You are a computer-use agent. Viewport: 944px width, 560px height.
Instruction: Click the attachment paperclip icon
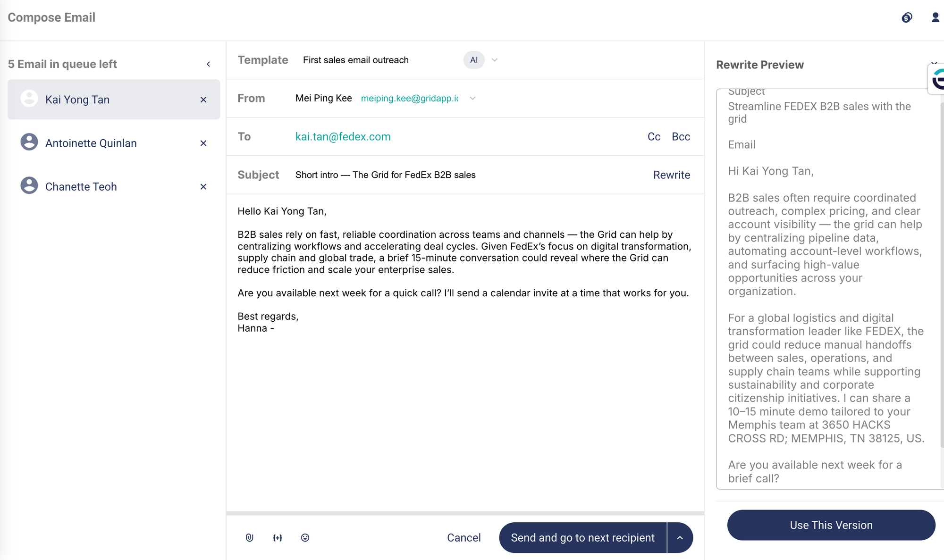[250, 537]
